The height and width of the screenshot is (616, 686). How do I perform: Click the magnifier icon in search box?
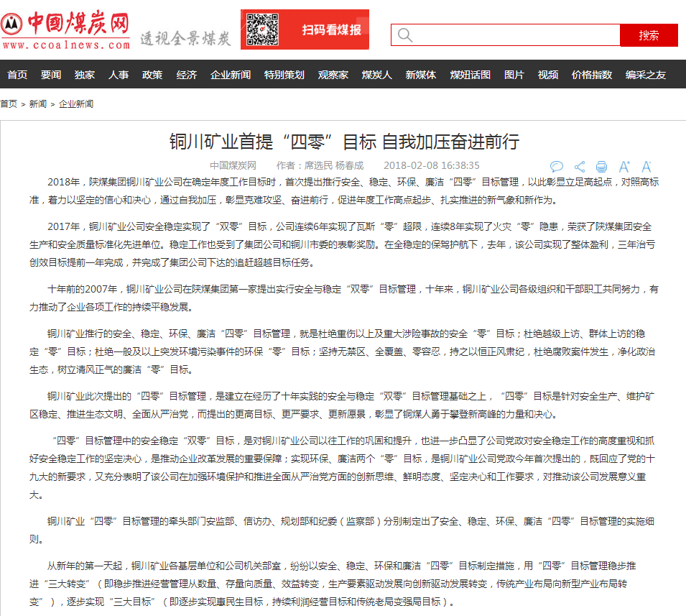point(405,35)
